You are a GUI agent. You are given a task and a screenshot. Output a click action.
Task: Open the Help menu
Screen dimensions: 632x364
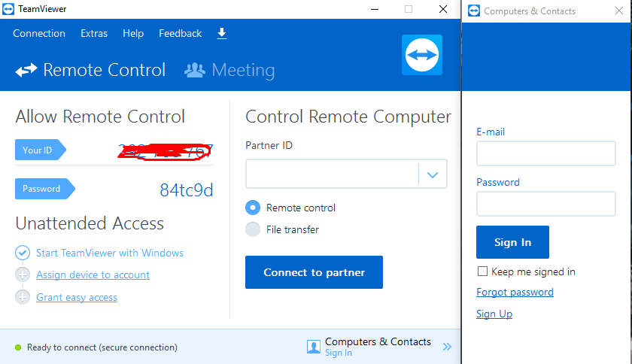click(x=133, y=33)
